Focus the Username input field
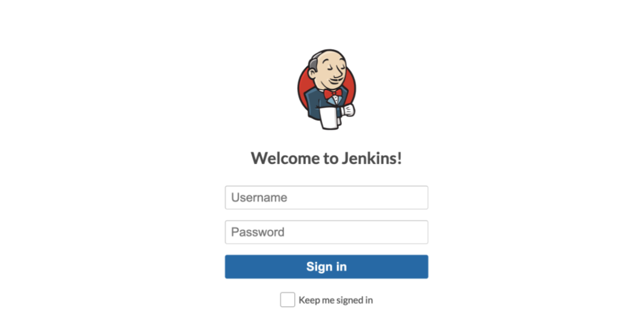The height and width of the screenshot is (319, 644). point(326,197)
